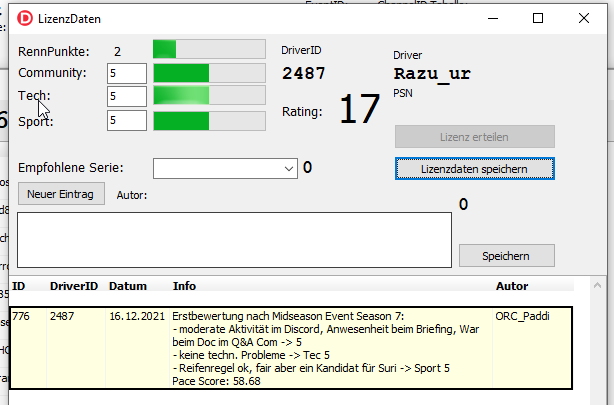
Task: Focus the Sport score input field
Action: (127, 120)
